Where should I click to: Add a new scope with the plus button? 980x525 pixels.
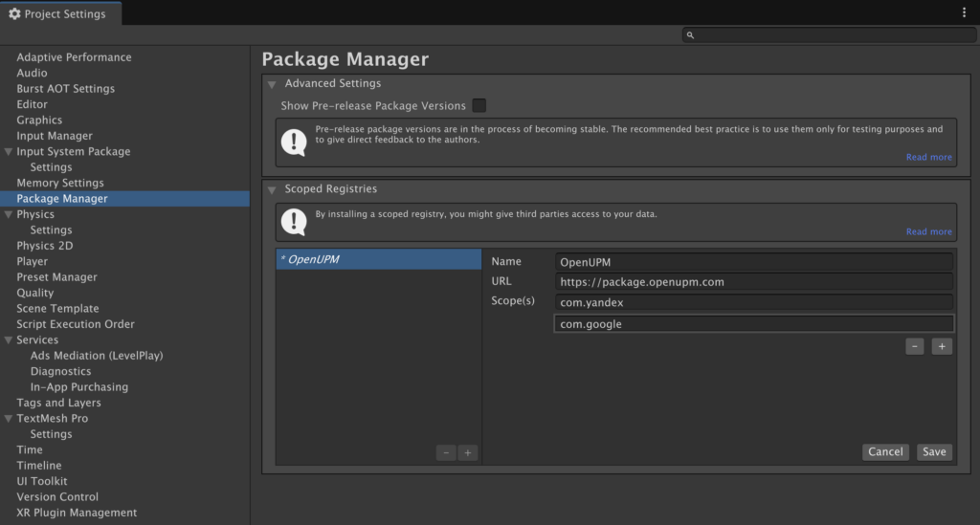[942, 346]
